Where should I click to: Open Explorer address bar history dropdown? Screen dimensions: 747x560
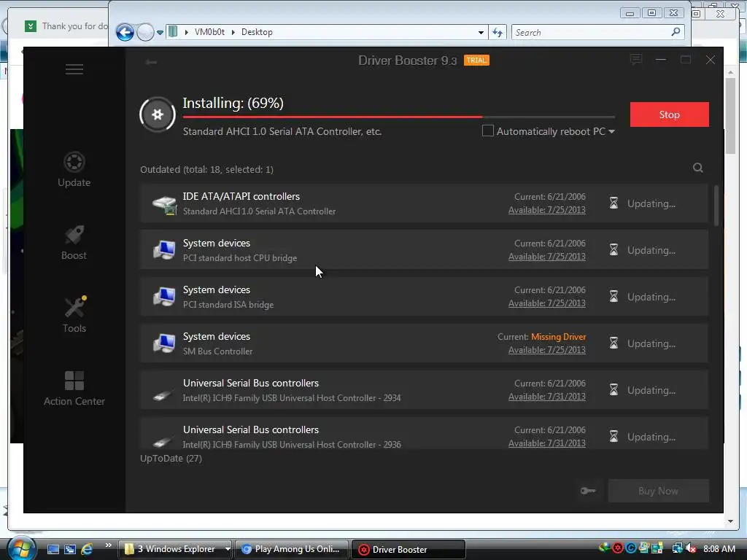[481, 32]
